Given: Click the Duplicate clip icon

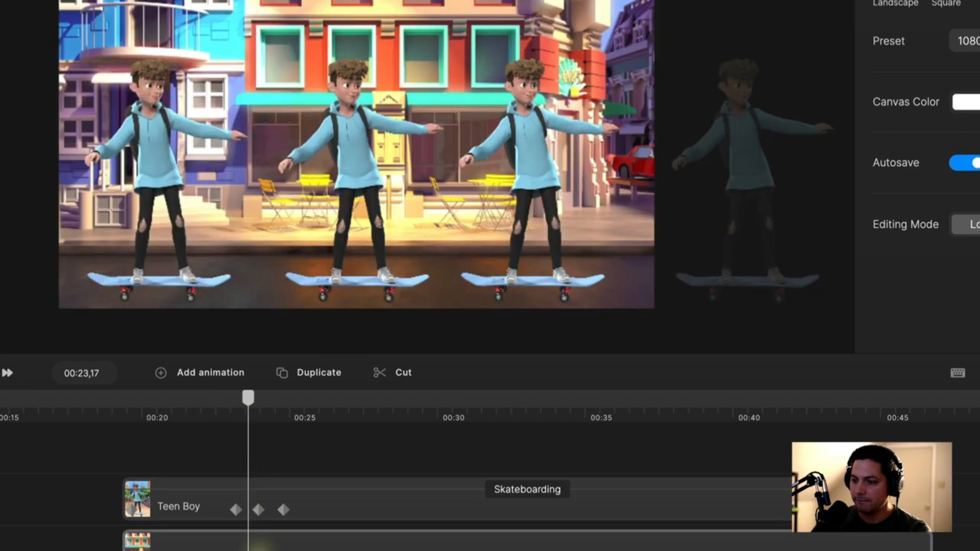Looking at the screenshot, I should coord(282,373).
